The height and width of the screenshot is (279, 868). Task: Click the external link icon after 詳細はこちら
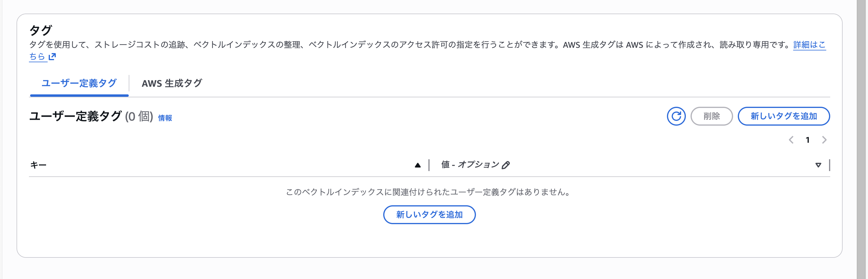(52, 57)
